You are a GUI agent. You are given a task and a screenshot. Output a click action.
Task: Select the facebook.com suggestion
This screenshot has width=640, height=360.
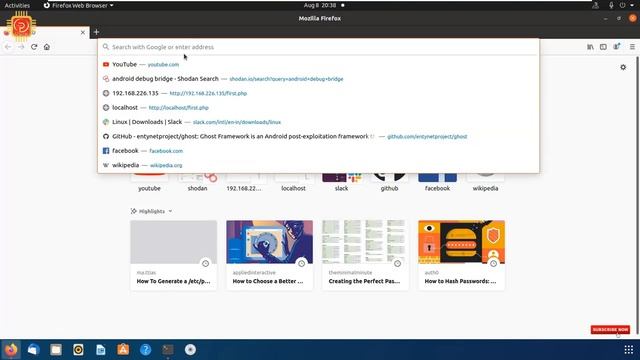[x=318, y=151]
